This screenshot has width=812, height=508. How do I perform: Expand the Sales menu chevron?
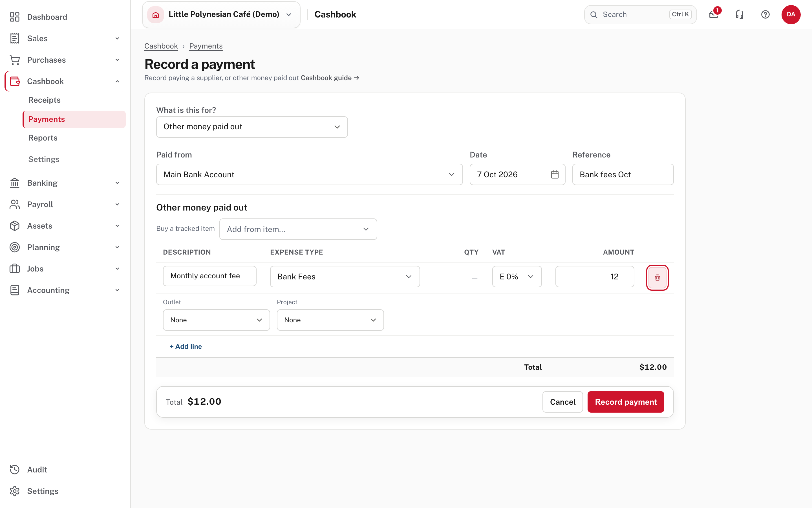(x=117, y=38)
